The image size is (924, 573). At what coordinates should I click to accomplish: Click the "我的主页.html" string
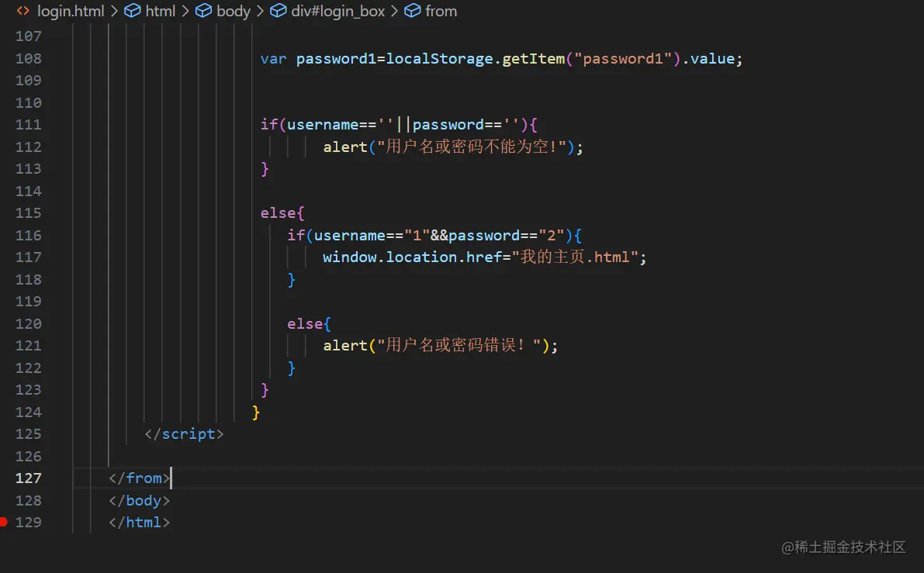[575, 257]
